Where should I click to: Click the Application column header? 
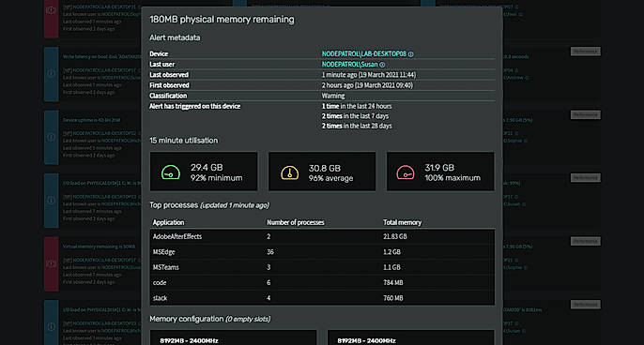pyautogui.click(x=168, y=222)
